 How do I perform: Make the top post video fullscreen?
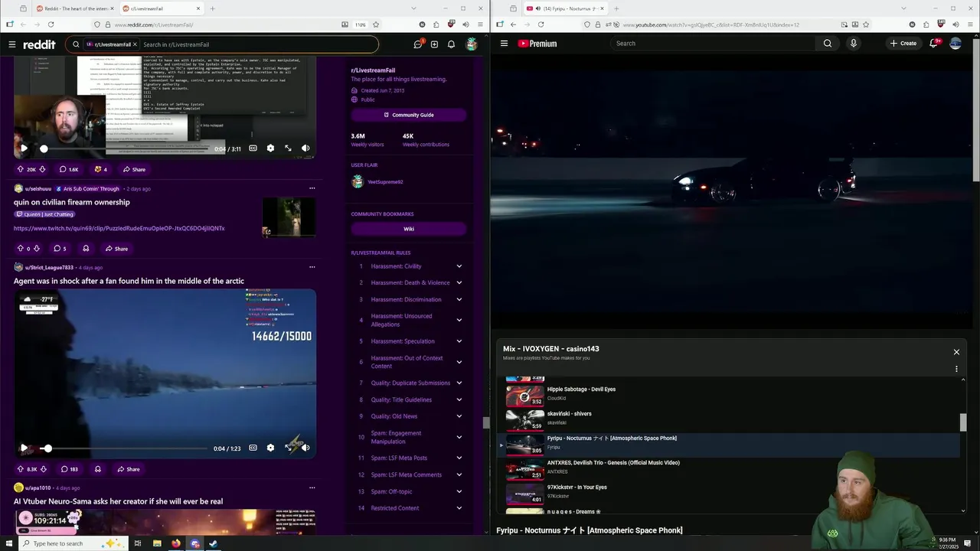point(288,148)
